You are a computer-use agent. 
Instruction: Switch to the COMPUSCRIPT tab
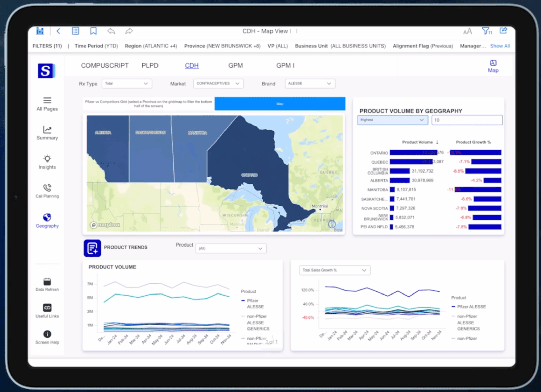click(x=105, y=66)
